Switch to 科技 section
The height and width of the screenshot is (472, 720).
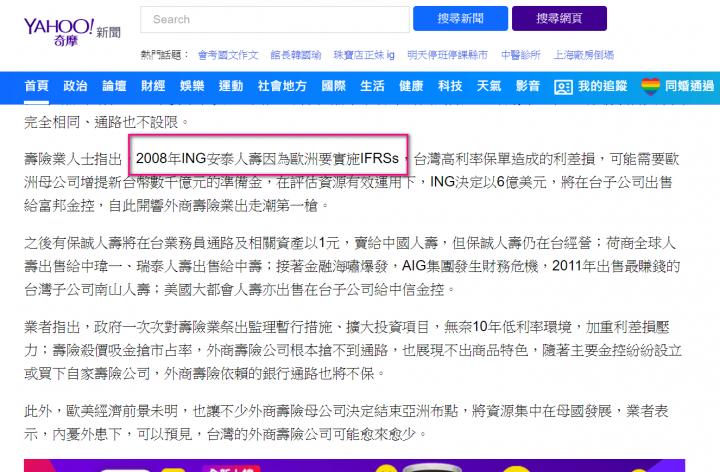(x=450, y=86)
